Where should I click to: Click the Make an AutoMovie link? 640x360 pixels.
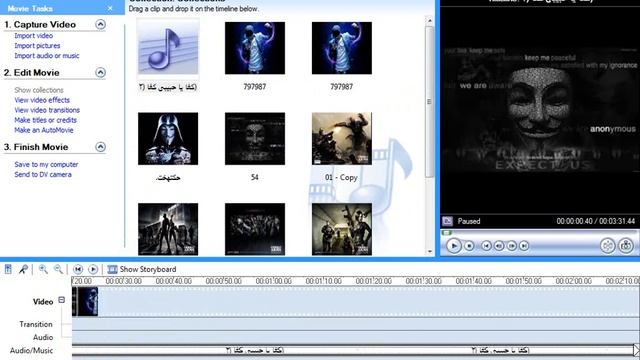[44, 130]
